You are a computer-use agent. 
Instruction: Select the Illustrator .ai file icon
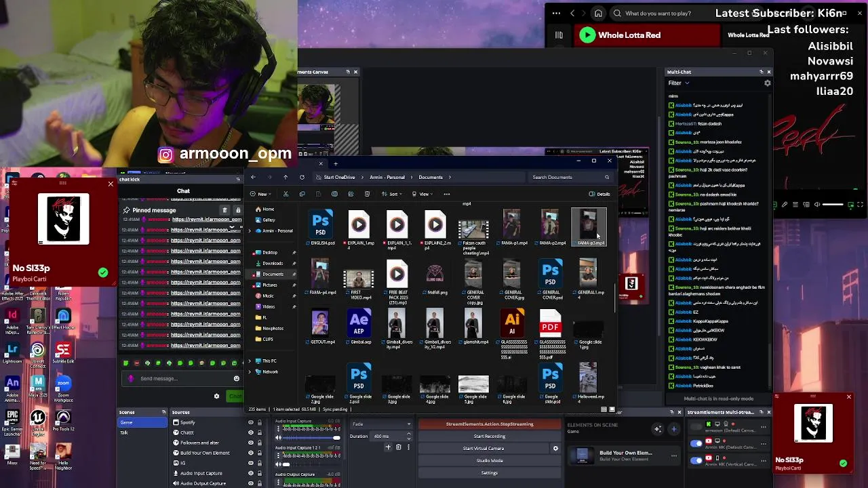click(513, 324)
